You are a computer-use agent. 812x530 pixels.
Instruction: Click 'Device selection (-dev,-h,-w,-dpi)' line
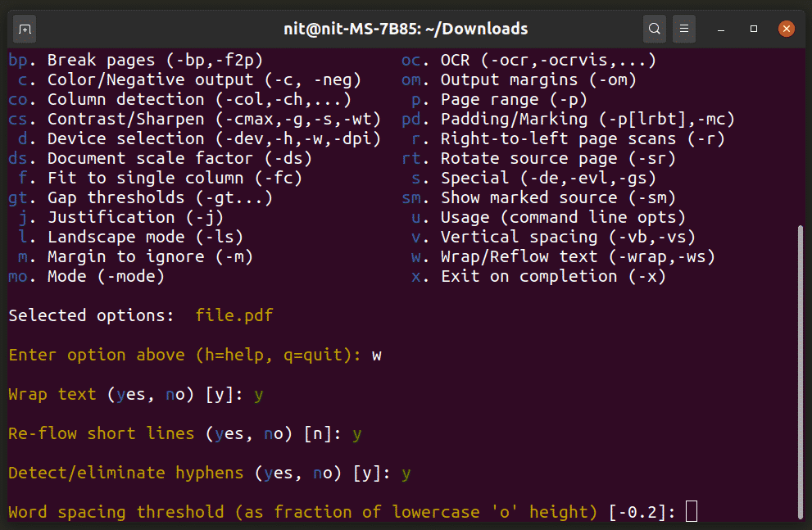[213, 138]
